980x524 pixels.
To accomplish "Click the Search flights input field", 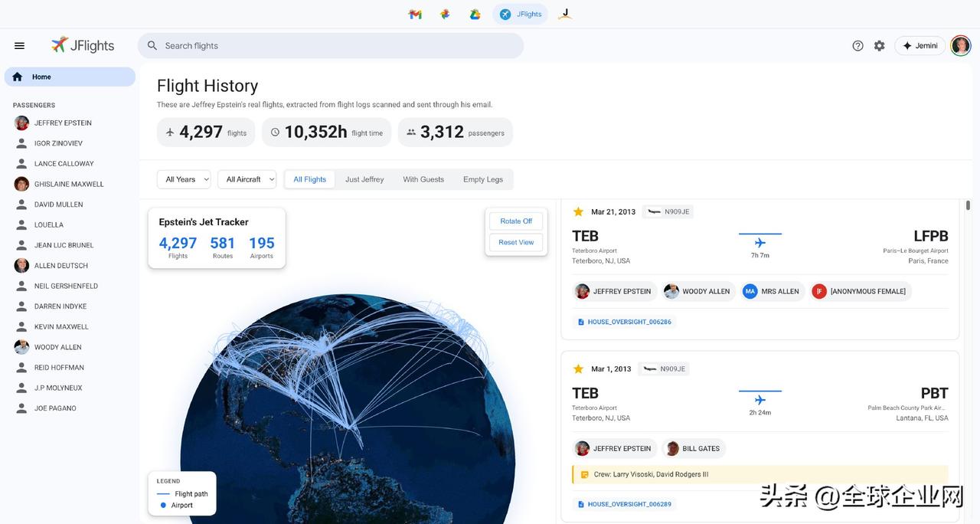I will pyautogui.click(x=337, y=46).
